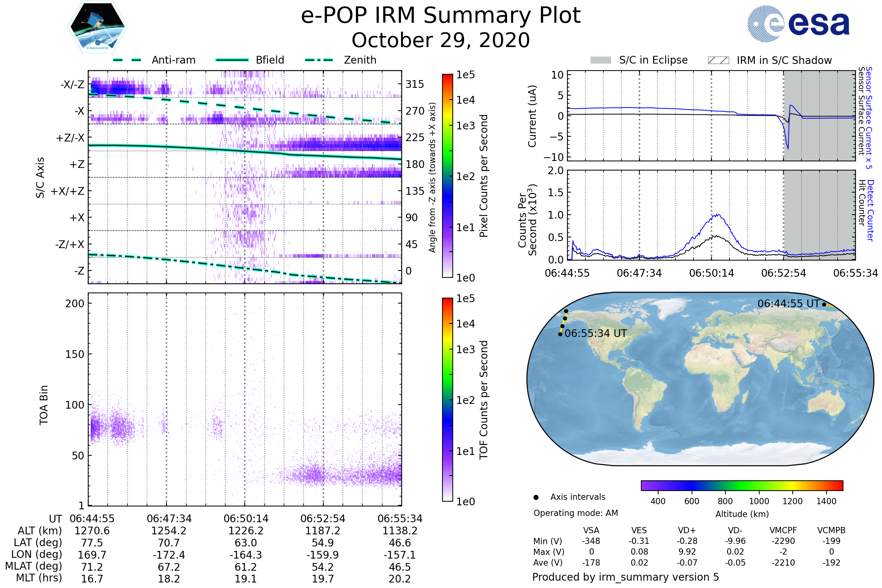
Task: Click the Operating mode: AM text
Action: point(575,513)
